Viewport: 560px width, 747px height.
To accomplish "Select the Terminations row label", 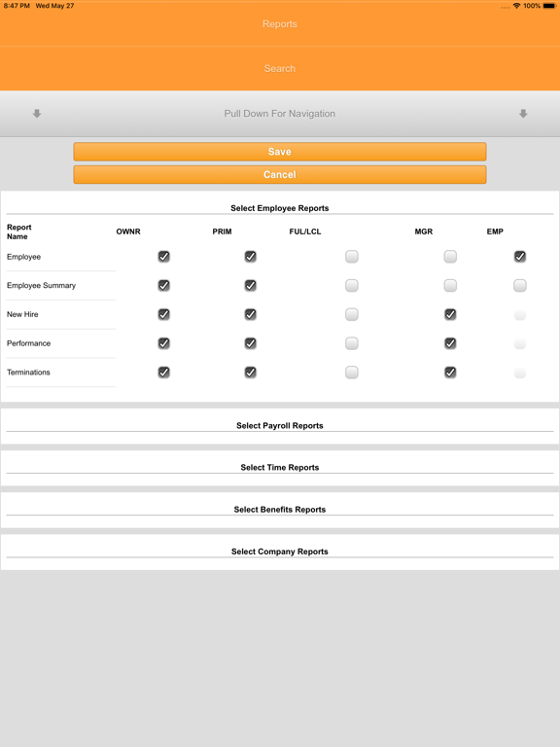I will point(28,373).
